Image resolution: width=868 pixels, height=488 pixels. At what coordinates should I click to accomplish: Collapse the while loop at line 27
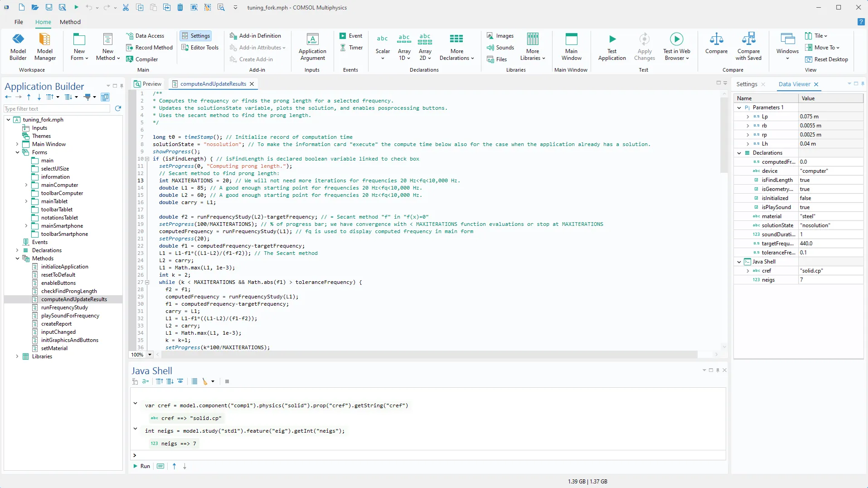pyautogui.click(x=147, y=282)
